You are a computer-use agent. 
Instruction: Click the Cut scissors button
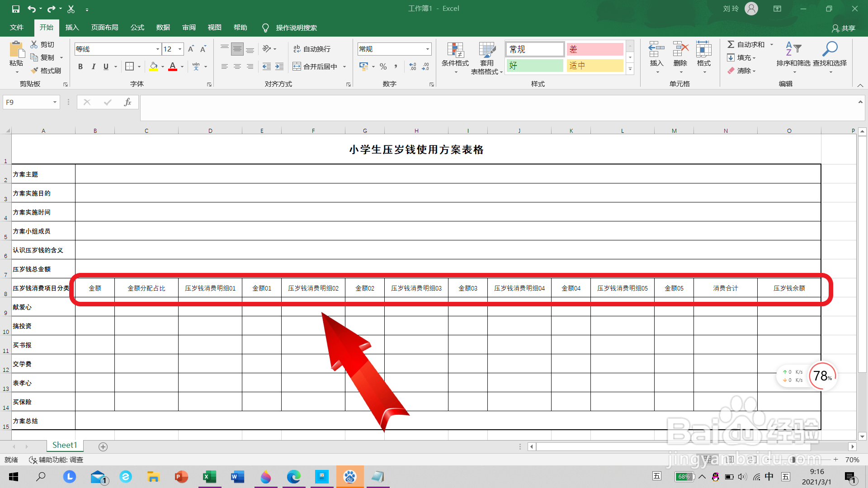[42, 44]
